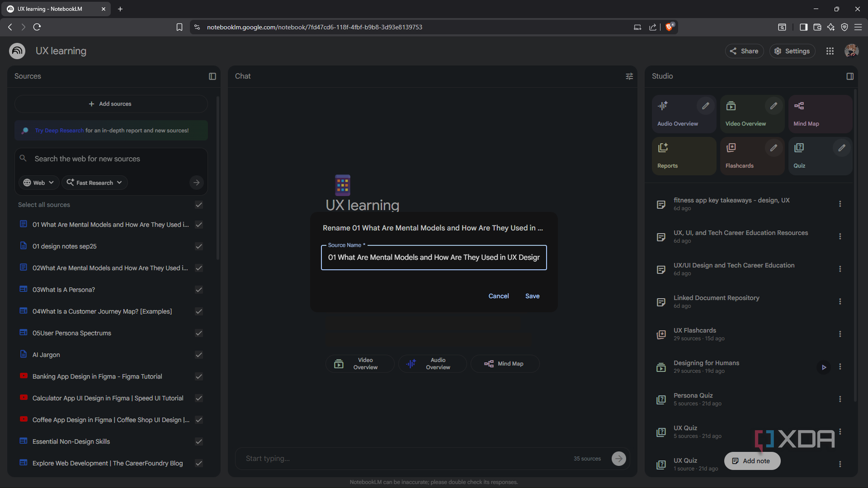Click the browser address bar URL
Screen dimensions: 868x488
click(315, 27)
